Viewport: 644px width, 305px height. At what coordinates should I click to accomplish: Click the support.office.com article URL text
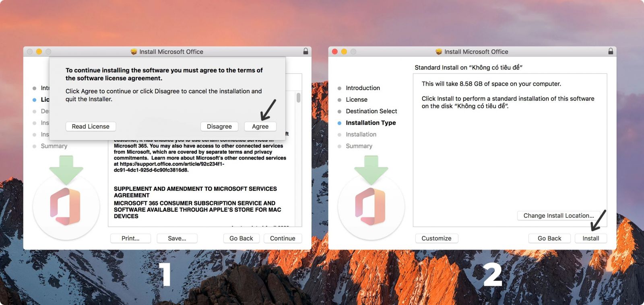click(x=172, y=167)
